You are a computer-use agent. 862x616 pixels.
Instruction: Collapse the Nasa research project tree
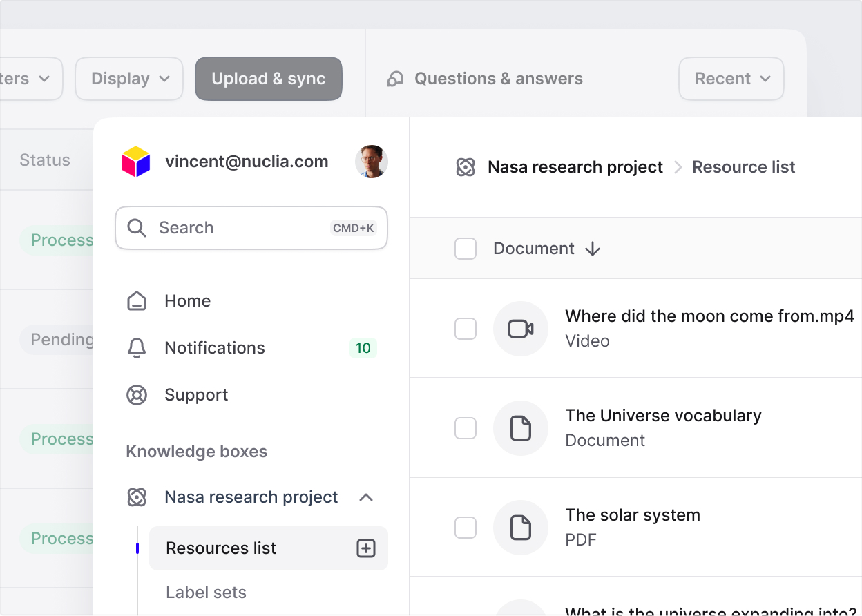[366, 497]
